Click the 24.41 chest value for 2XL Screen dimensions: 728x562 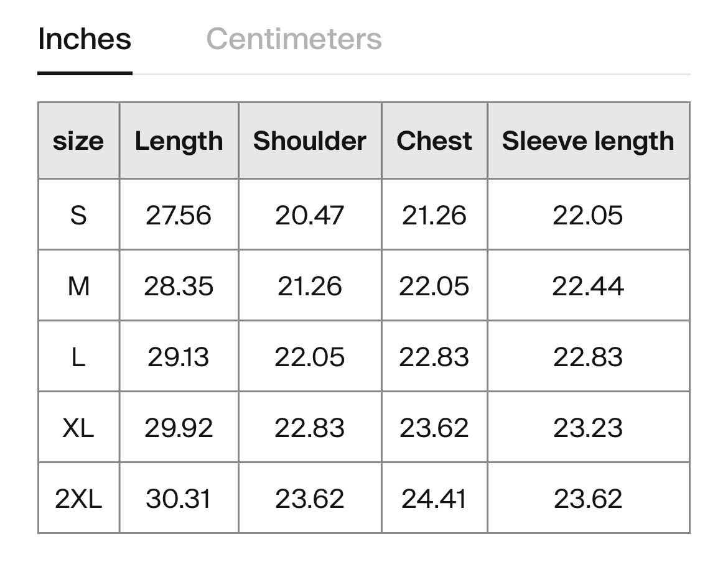(x=434, y=499)
